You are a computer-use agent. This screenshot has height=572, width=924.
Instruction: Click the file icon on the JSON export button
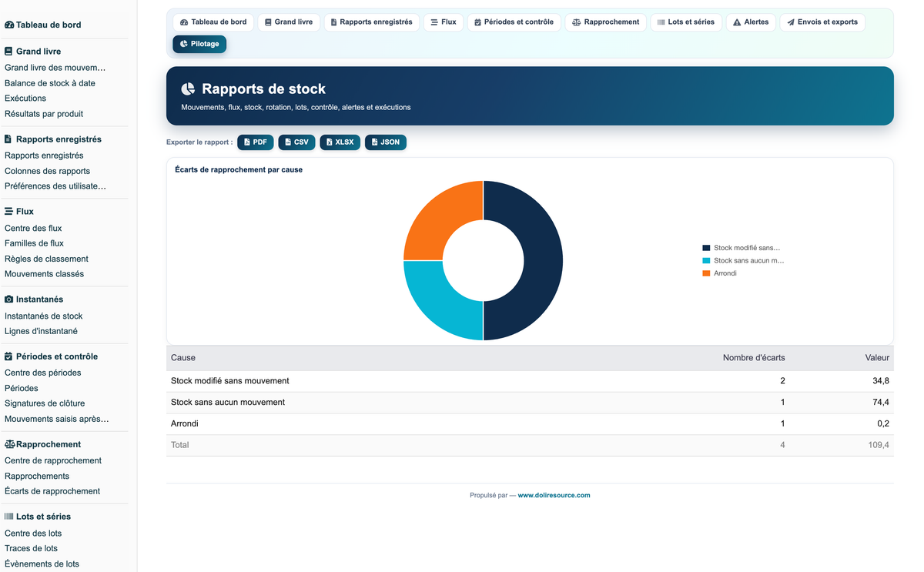tap(375, 142)
